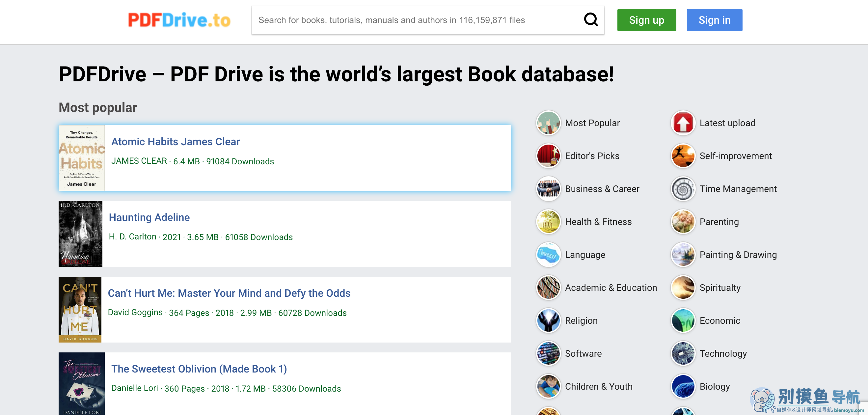The height and width of the screenshot is (415, 868).
Task: Open the Language category icon
Action: (548, 255)
